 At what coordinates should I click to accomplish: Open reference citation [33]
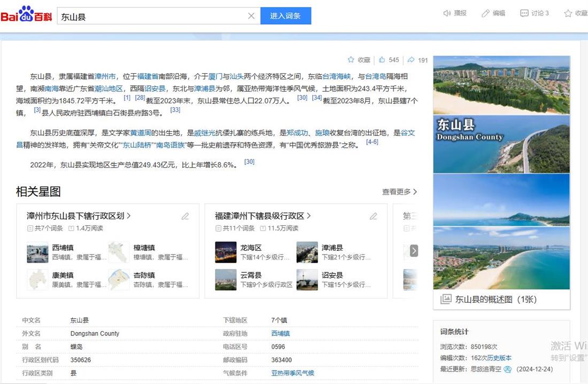[x=175, y=110]
